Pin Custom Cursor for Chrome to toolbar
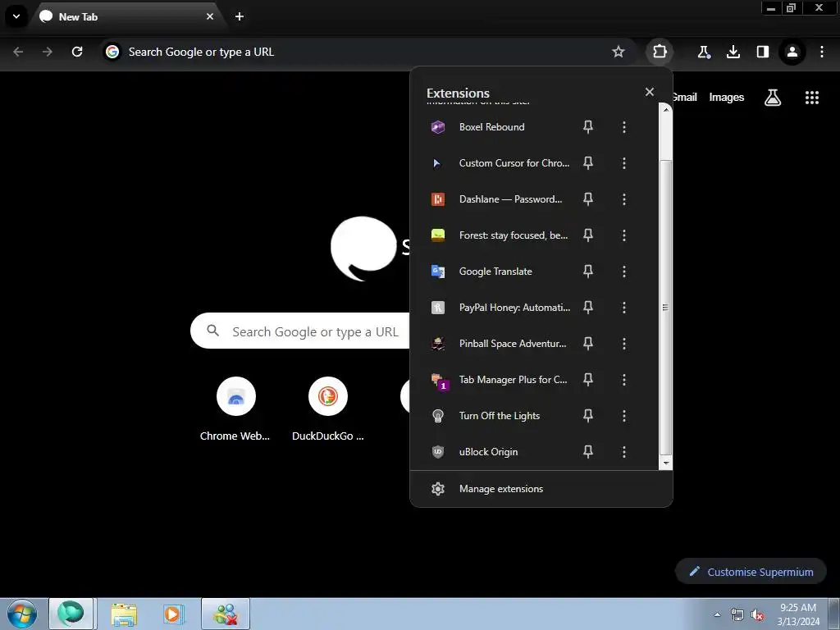This screenshot has width=840, height=630. pyautogui.click(x=587, y=163)
